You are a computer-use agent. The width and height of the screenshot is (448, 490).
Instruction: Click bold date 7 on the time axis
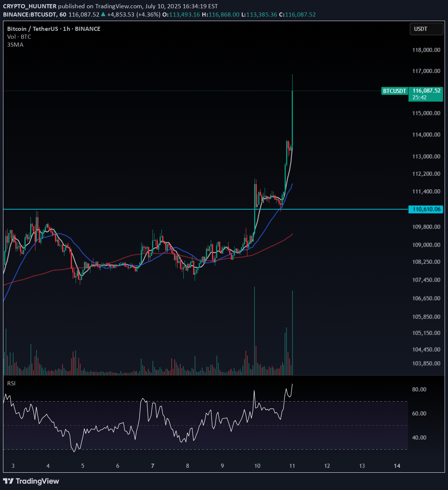tap(152, 466)
